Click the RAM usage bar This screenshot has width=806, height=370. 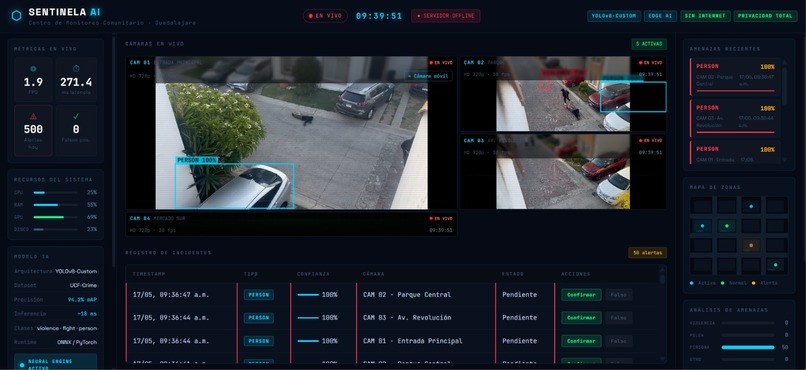click(57, 205)
